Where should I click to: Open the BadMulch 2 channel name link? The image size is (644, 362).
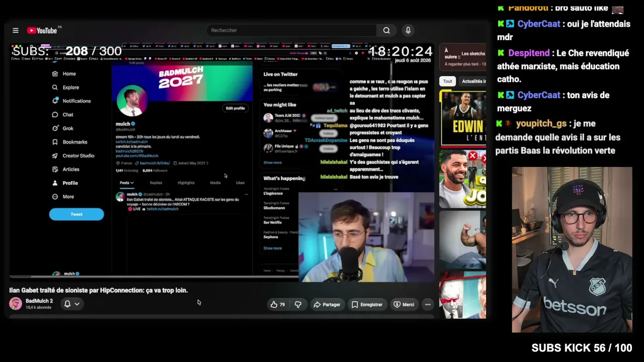coord(39,301)
